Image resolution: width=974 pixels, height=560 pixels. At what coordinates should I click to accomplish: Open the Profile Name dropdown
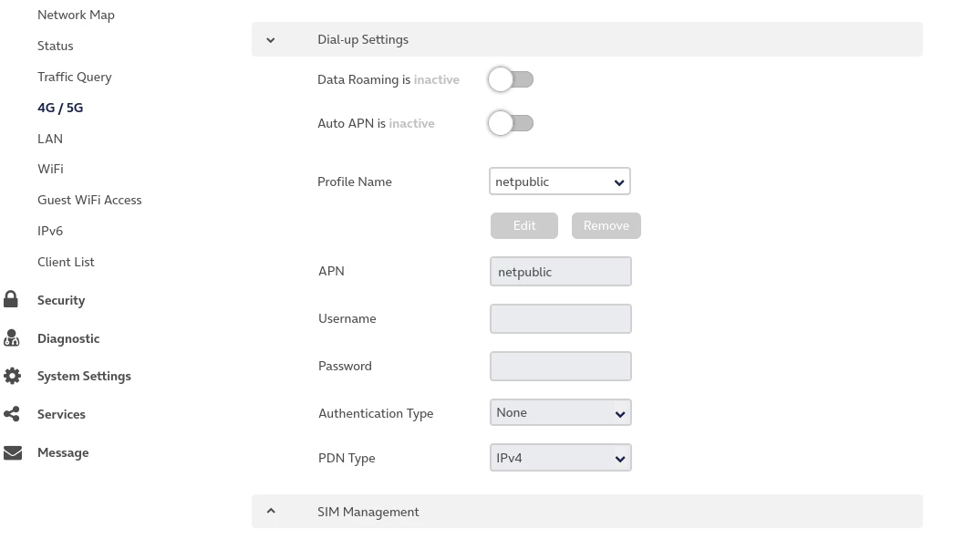(560, 181)
